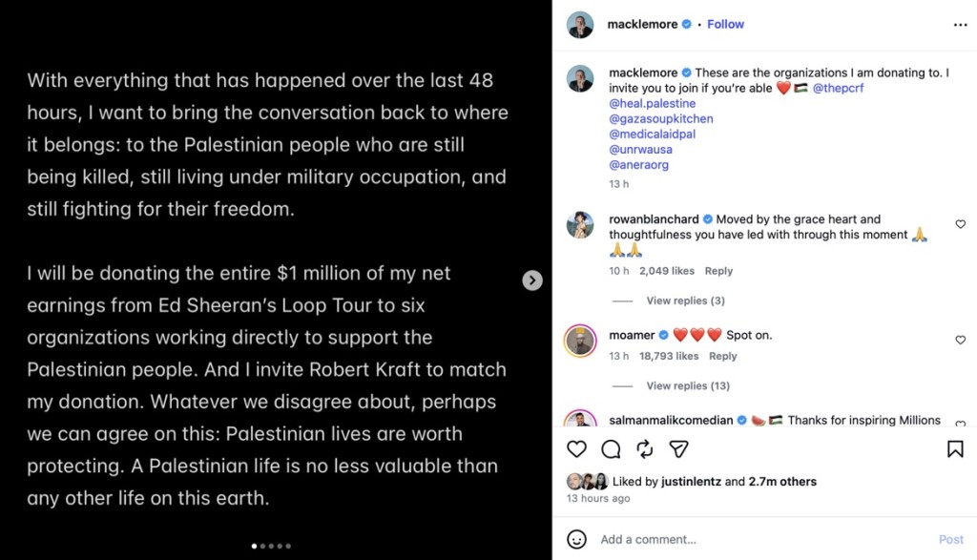The width and height of the screenshot is (977, 560).
Task: Like the post with the heart icon
Action: 576,449
